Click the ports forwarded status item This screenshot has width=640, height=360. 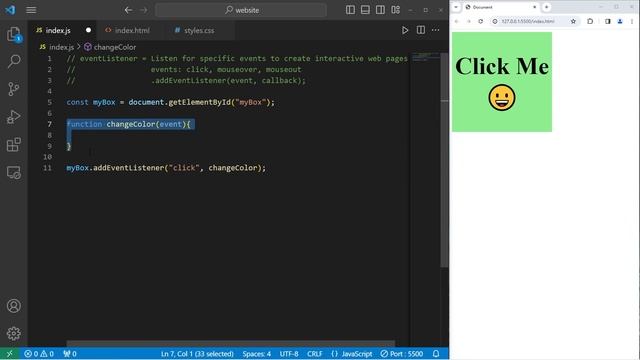70,353
